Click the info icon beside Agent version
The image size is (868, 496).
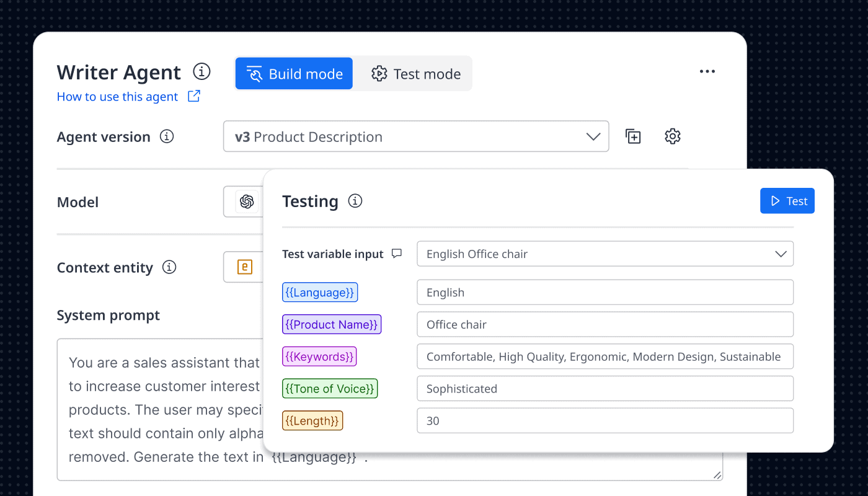167,136
